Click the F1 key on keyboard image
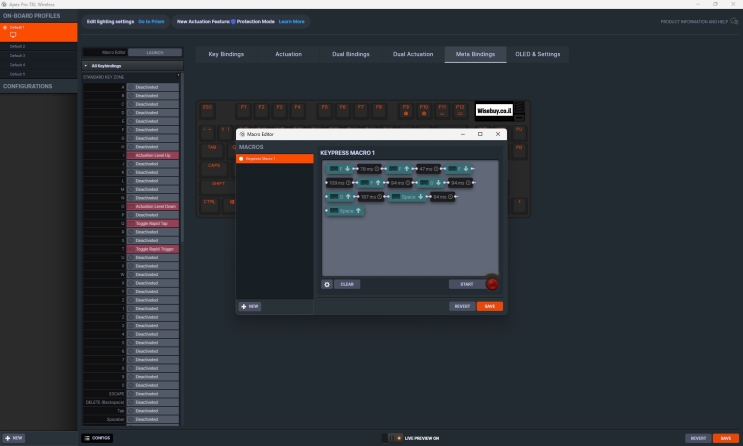Image resolution: width=743 pixels, height=446 pixels. 244,107
